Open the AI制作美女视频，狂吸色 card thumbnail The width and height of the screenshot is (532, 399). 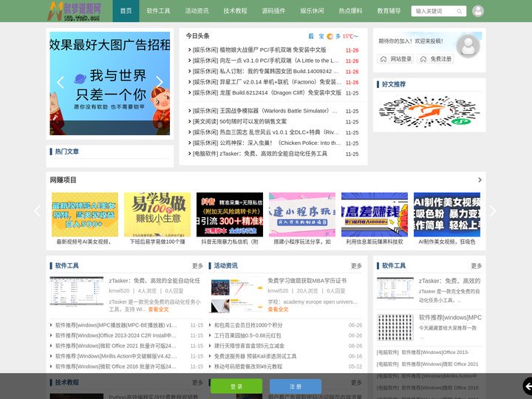[447, 214]
